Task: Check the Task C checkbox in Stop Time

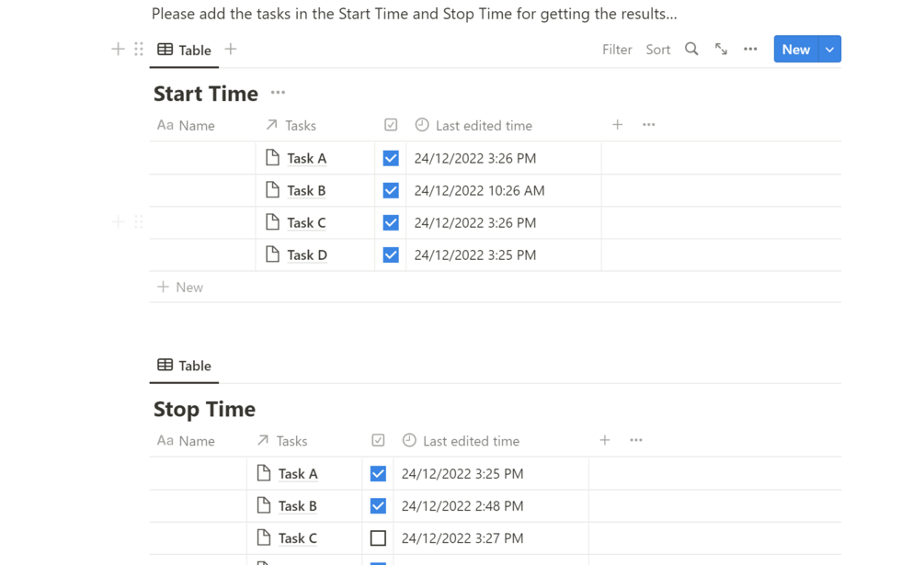Action: [378, 538]
